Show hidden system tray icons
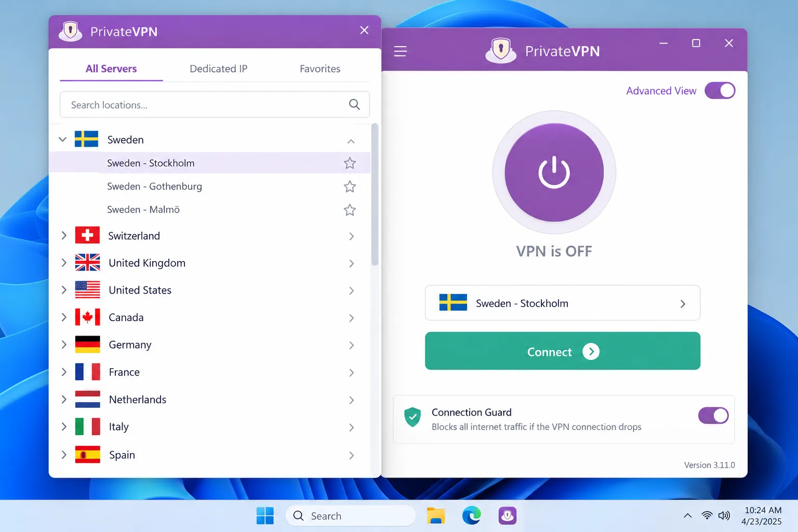The image size is (798, 532). pos(687,515)
